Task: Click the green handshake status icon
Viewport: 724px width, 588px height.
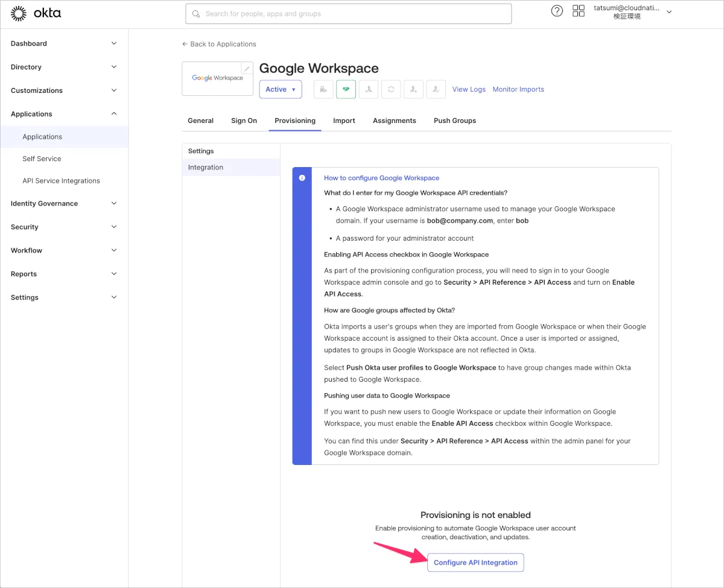Action: (346, 89)
